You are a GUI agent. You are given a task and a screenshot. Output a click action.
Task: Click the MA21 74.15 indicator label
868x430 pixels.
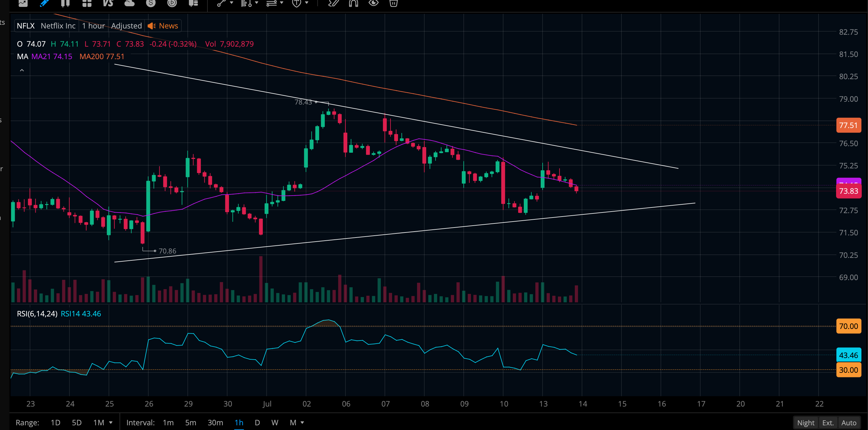[52, 57]
